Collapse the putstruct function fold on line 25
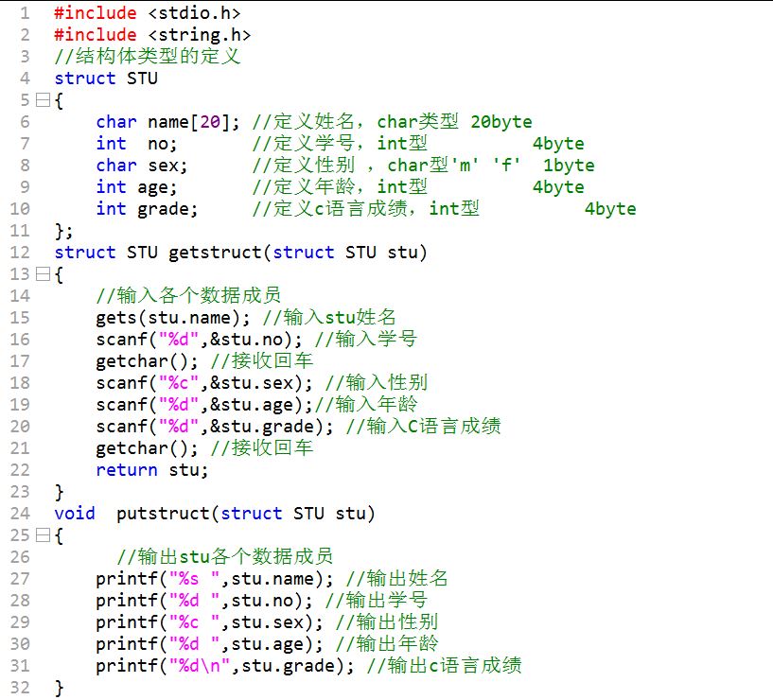Viewport: 773px width, 700px height. click(x=44, y=534)
